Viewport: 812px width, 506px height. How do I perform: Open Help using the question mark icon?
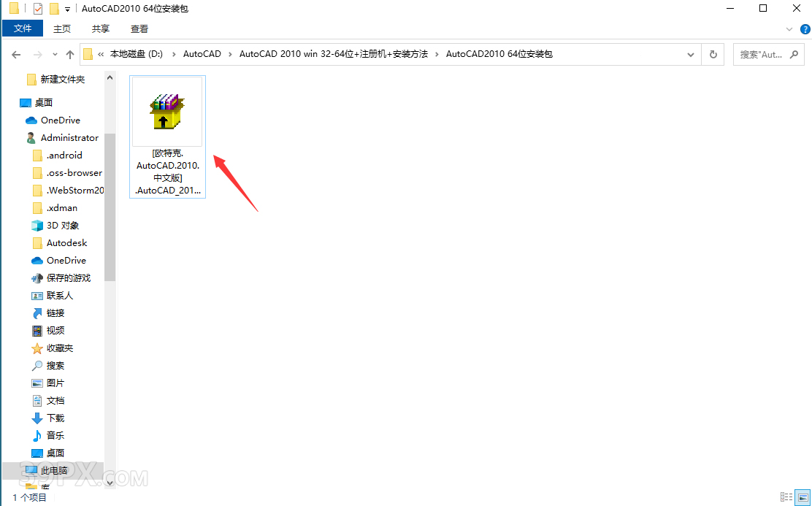(x=804, y=29)
